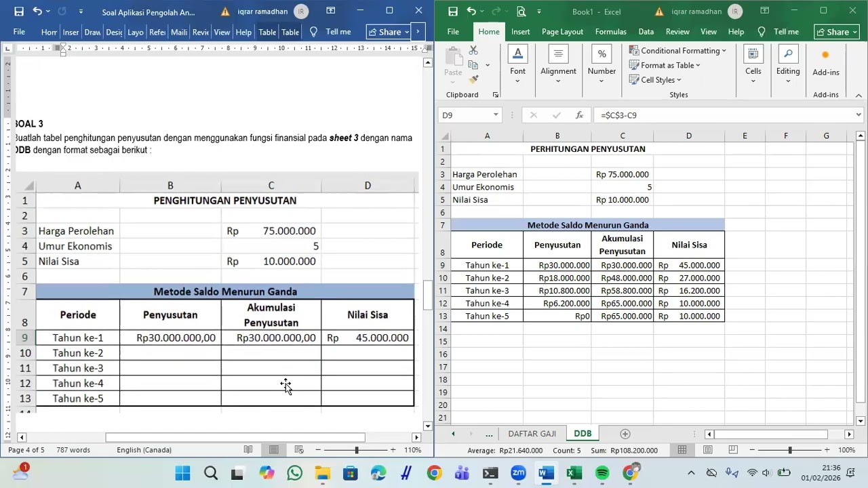Screen dimensions: 868x488
Task: Click the Share button in Excel
Action: pyautogui.click(x=835, y=32)
